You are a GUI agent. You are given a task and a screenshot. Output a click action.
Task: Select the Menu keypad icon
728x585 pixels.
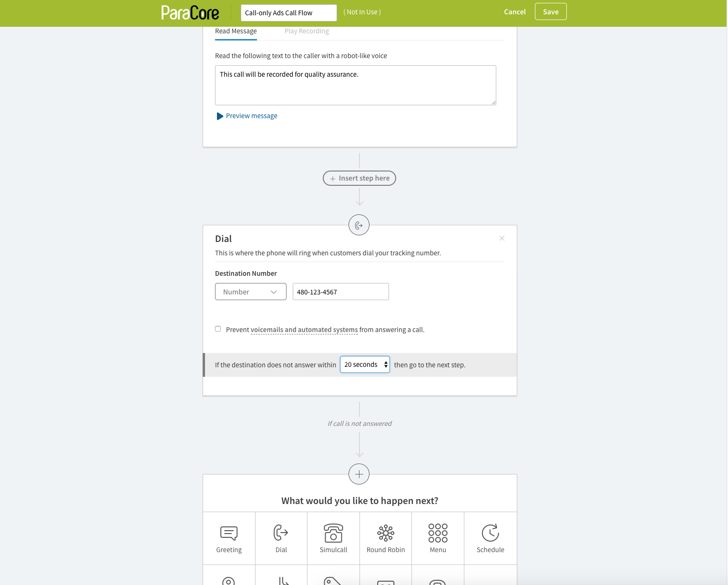click(x=438, y=533)
